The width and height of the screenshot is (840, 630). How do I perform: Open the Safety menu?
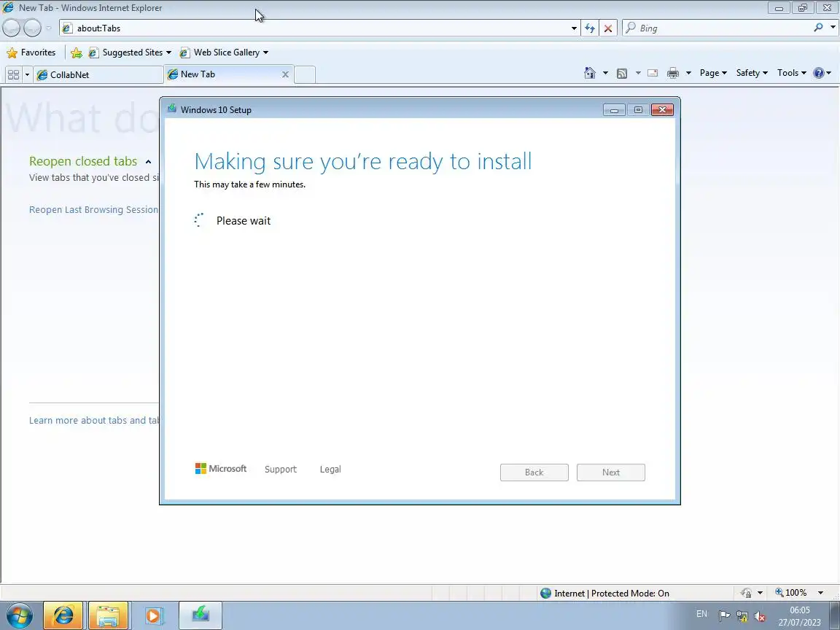[752, 73]
